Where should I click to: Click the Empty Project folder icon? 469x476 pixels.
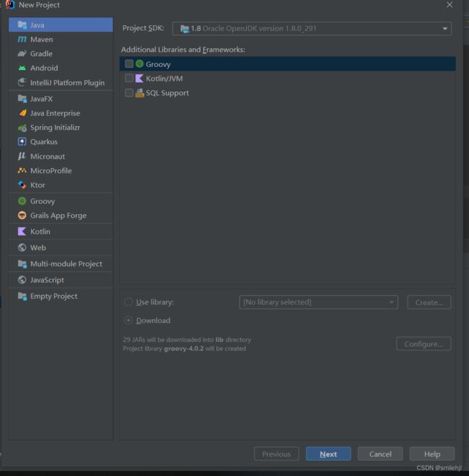pos(22,296)
